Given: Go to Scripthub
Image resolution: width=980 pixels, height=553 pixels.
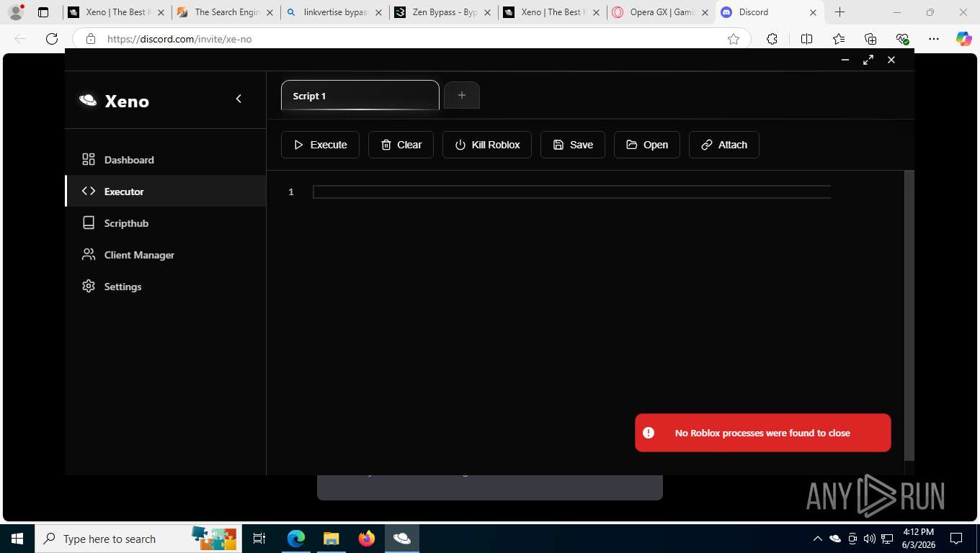Looking at the screenshot, I should tap(166, 223).
